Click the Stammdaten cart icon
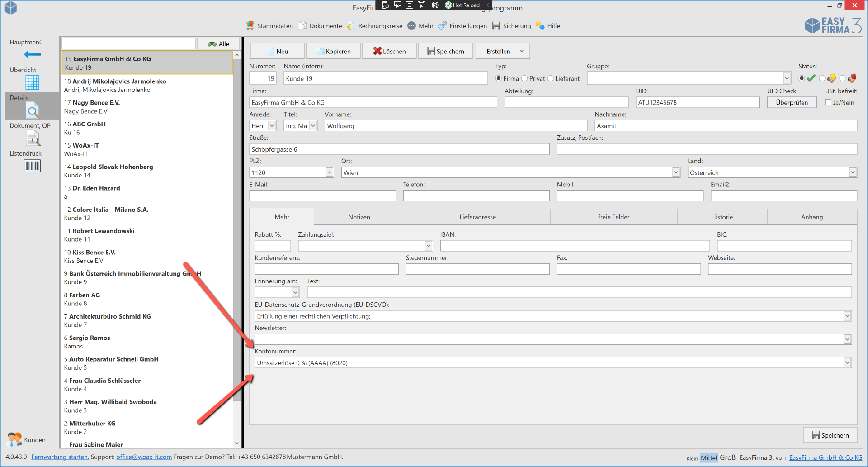Viewport: 868px width, 467px height. coord(250,26)
